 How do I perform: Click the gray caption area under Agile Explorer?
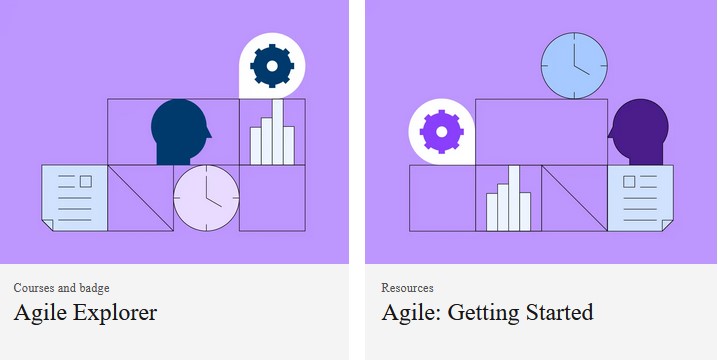(x=174, y=312)
